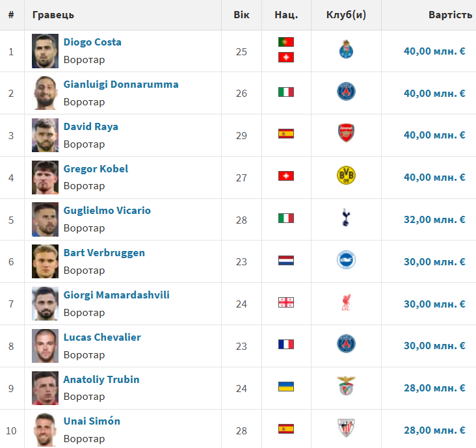Viewport: 476px width, 448px height.
Task: Click the Arsenal club crest
Action: click(x=346, y=134)
